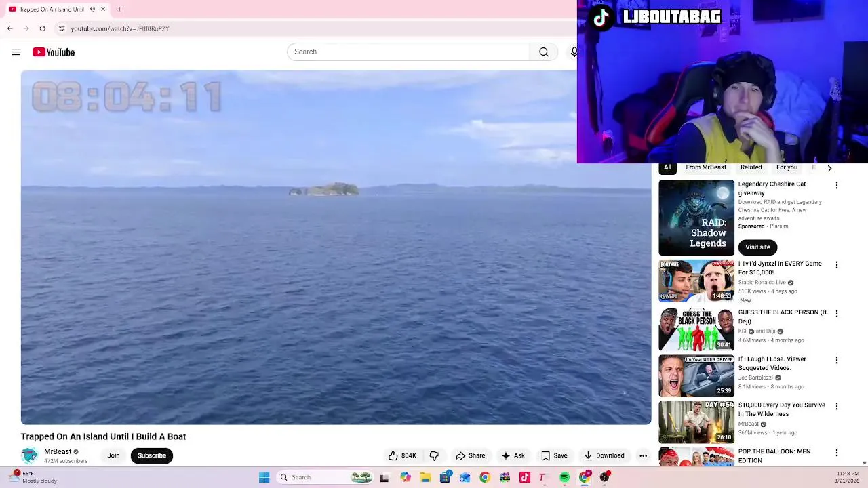Open the YouTube hamburger guide menu
The width and height of the screenshot is (868, 488).
pos(16,52)
